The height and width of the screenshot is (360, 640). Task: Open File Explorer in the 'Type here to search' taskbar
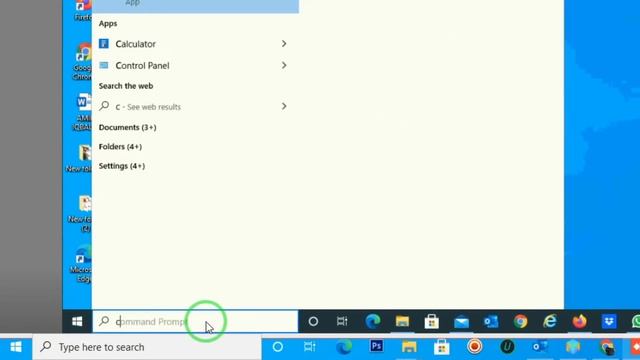pos(409,347)
